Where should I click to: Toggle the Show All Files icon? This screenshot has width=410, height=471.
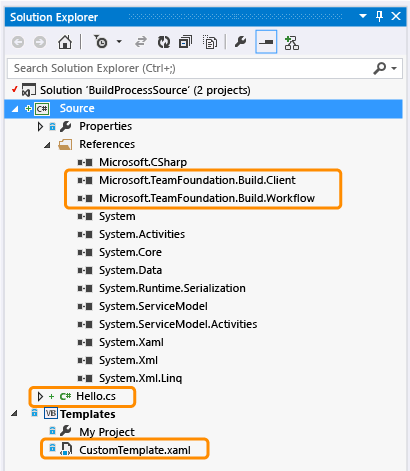tap(210, 42)
